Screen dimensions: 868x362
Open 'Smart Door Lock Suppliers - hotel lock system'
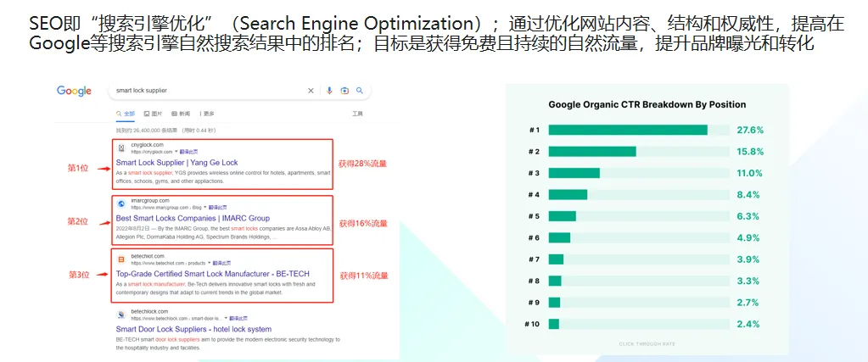click(x=193, y=329)
